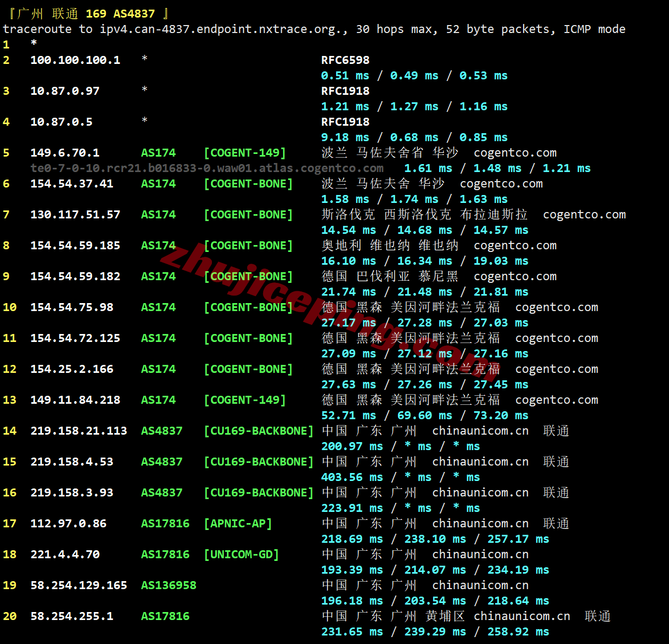Click IP address 112.97.0.86 at hop 17

pos(68,524)
